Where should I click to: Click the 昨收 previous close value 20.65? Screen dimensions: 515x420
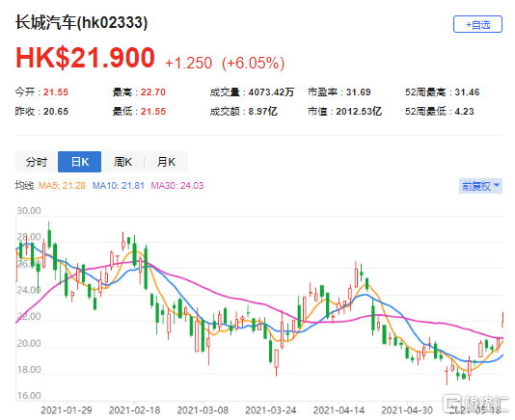click(56, 112)
